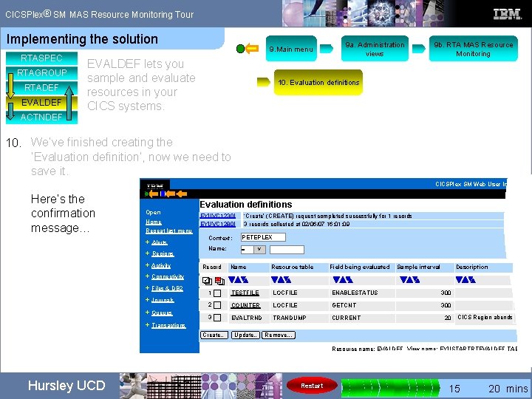This screenshot has height=399, width=532.
Task: Click the Repeat last menu link
Action: (x=169, y=231)
